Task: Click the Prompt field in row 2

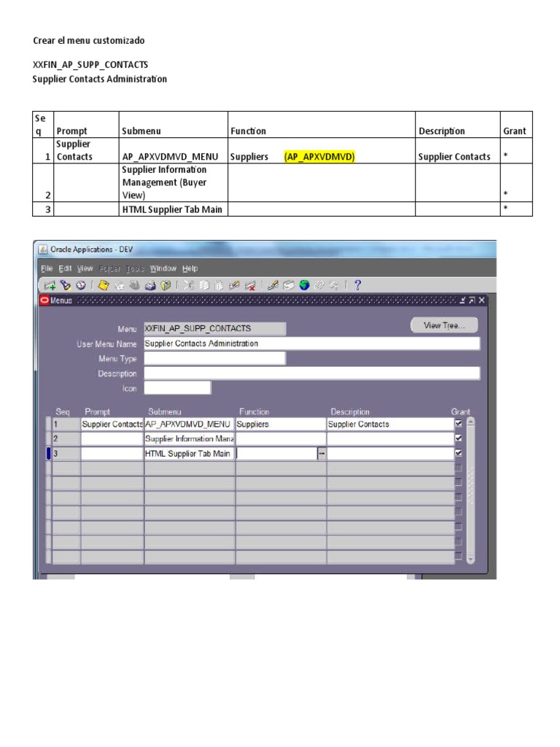Action: (x=112, y=438)
